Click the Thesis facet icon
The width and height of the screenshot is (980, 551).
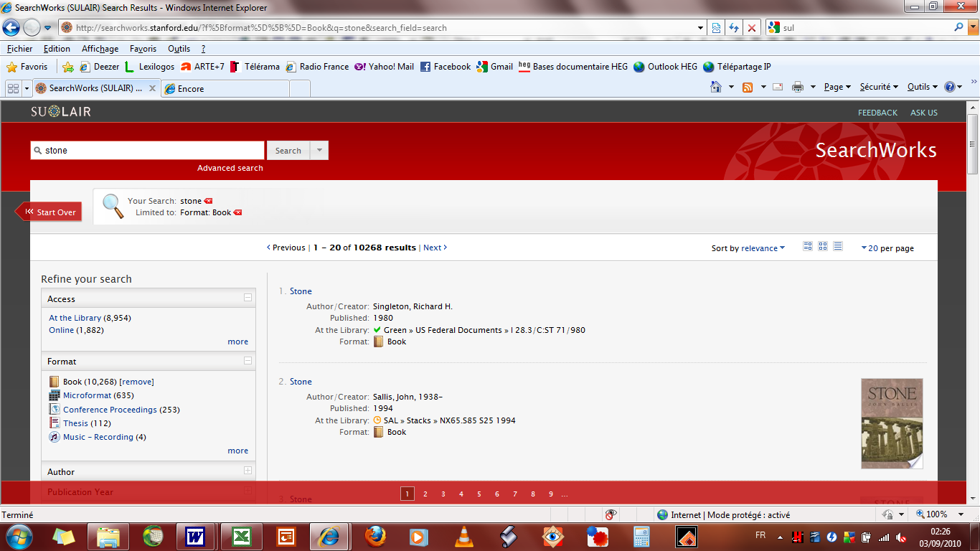coord(55,423)
